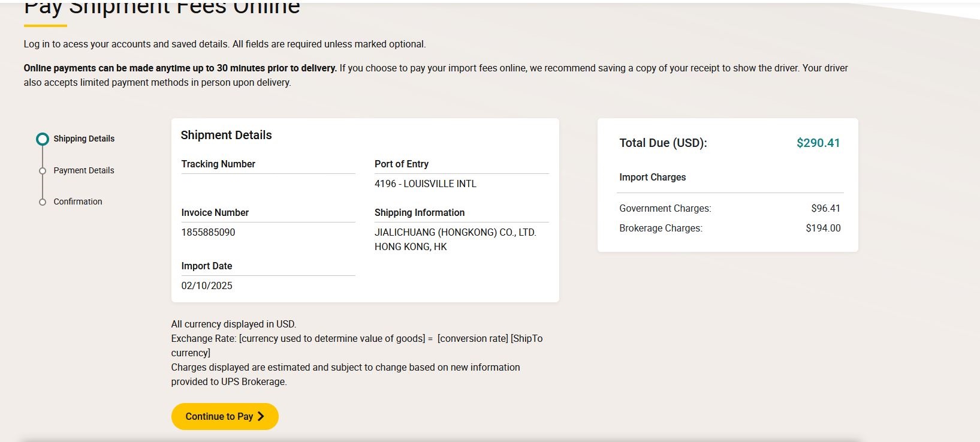Select the port of entry 4196 - LOUISVILLE INTL
The width and height of the screenshot is (980, 442).
tap(426, 184)
